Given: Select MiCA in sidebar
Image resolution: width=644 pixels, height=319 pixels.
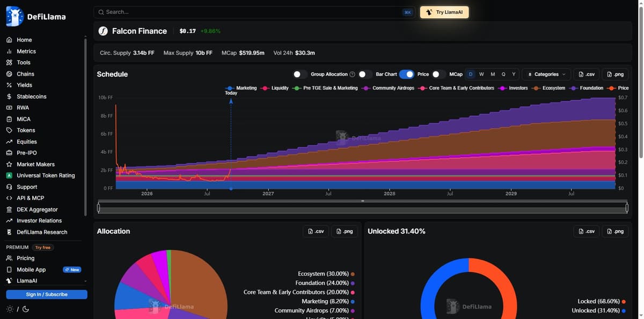Looking at the screenshot, I should pyautogui.click(x=24, y=119).
